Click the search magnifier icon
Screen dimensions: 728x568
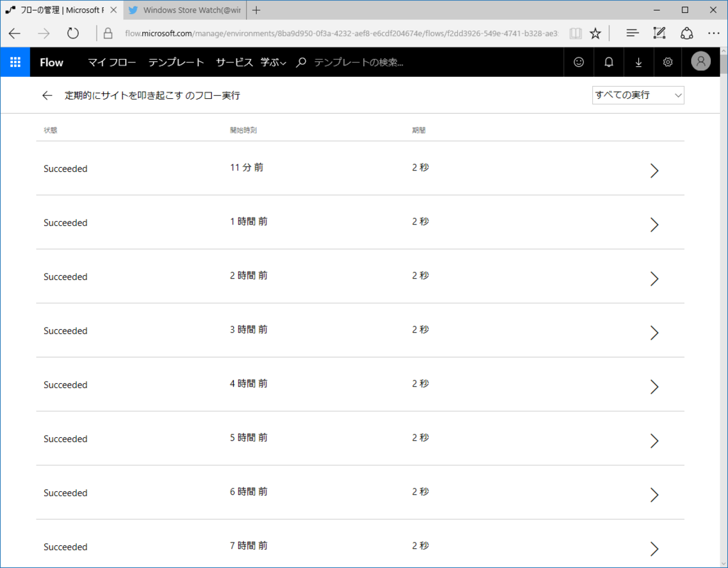click(301, 63)
